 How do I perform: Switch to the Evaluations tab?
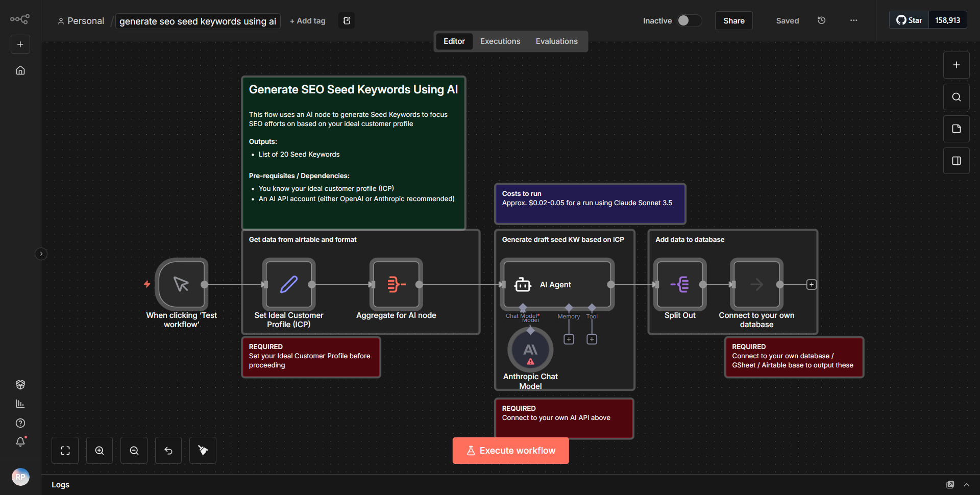(x=556, y=41)
